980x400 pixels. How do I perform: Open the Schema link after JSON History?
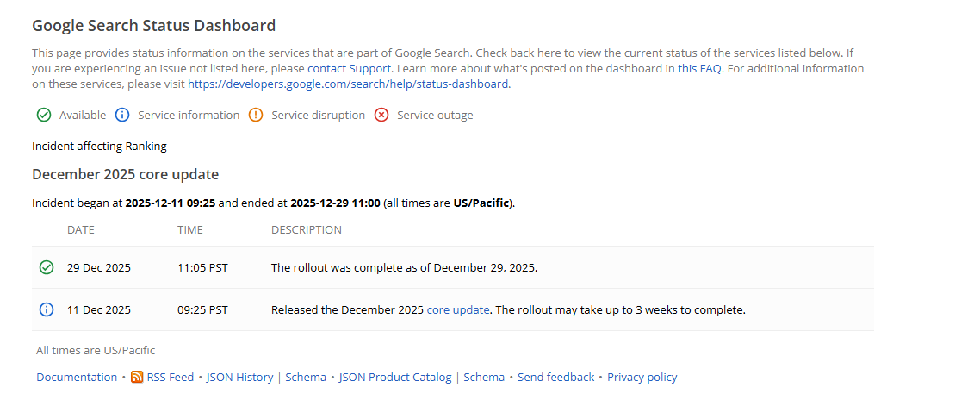pyautogui.click(x=306, y=377)
